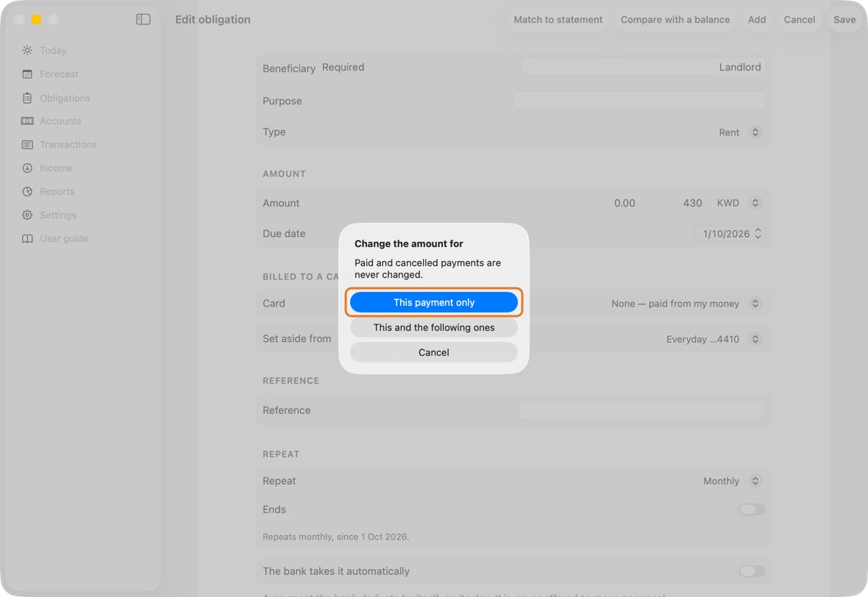Toggle The bank takes it automatically switch

click(x=752, y=571)
